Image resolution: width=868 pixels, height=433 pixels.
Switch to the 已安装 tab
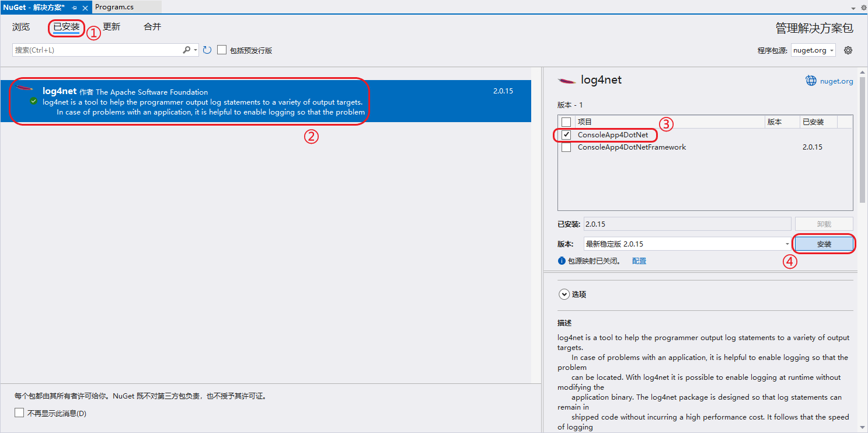coord(67,27)
